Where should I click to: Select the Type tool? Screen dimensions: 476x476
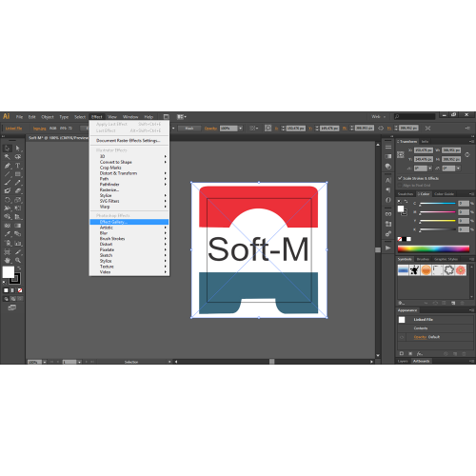pos(18,166)
